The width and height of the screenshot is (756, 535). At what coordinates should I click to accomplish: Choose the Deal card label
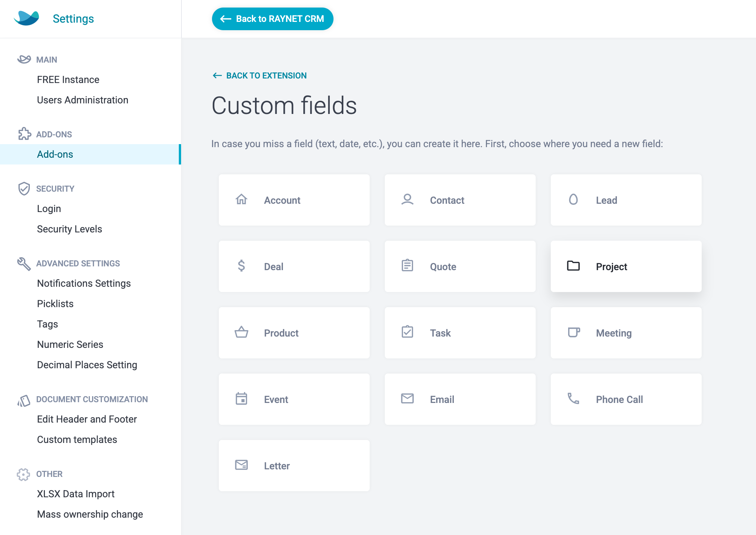274,267
